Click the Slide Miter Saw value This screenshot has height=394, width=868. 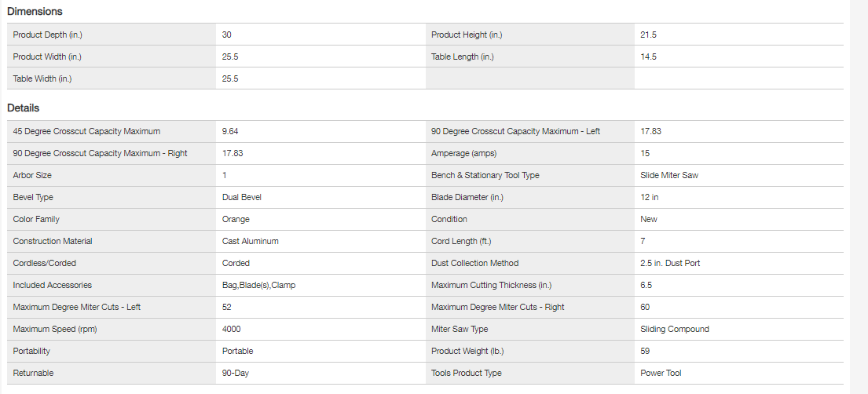[669, 176]
